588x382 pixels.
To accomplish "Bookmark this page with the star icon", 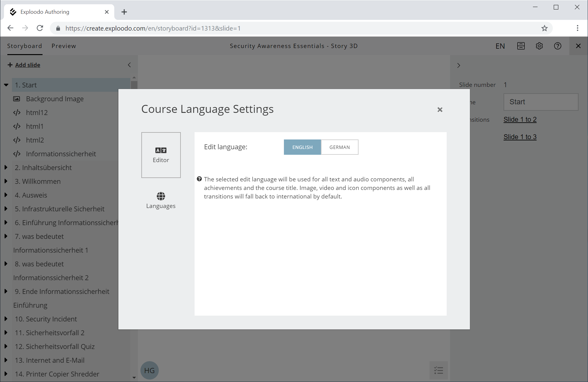I will 544,28.
